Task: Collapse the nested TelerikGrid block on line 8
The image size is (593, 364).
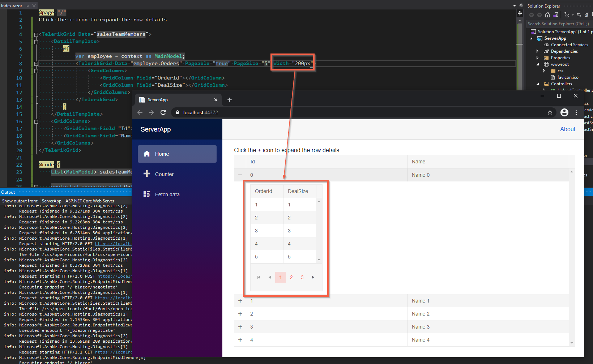Action: pyautogui.click(x=36, y=64)
